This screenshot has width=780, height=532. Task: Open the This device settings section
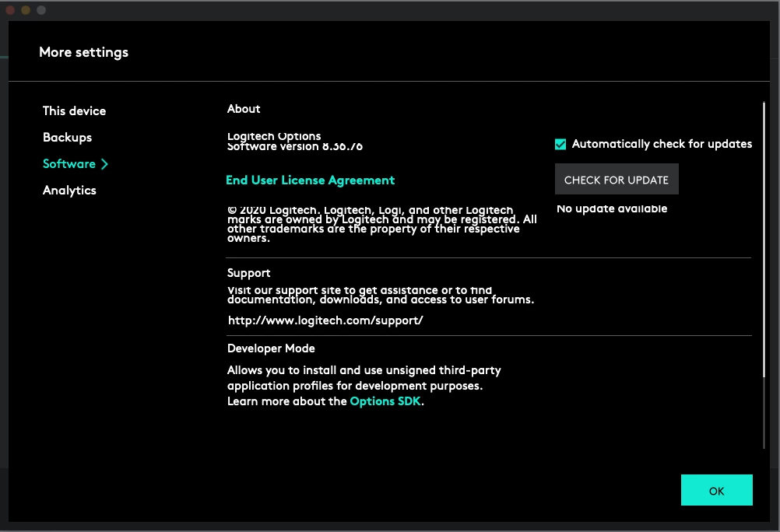74,111
